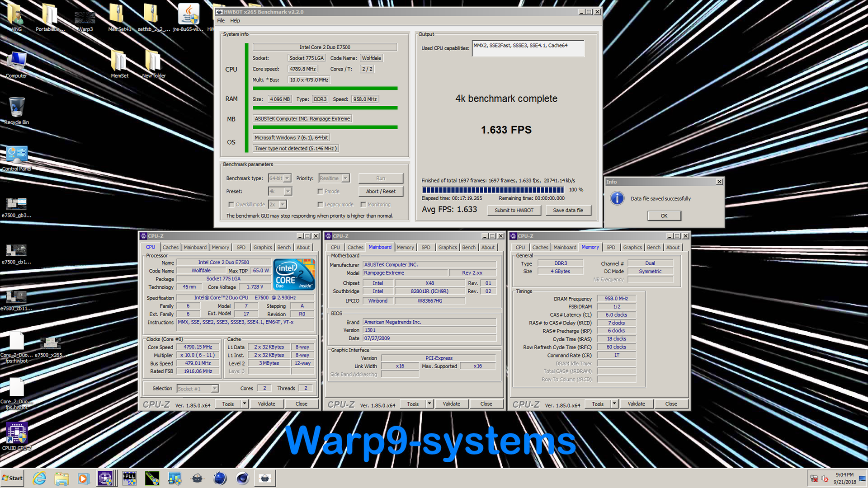
Task: Confirm the Info dialog with OK
Action: [664, 216]
